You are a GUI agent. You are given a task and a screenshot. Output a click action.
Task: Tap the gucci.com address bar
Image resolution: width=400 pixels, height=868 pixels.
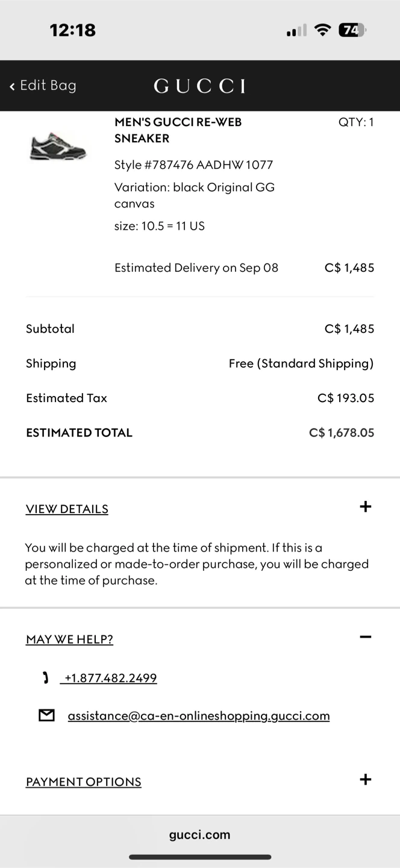tap(199, 835)
